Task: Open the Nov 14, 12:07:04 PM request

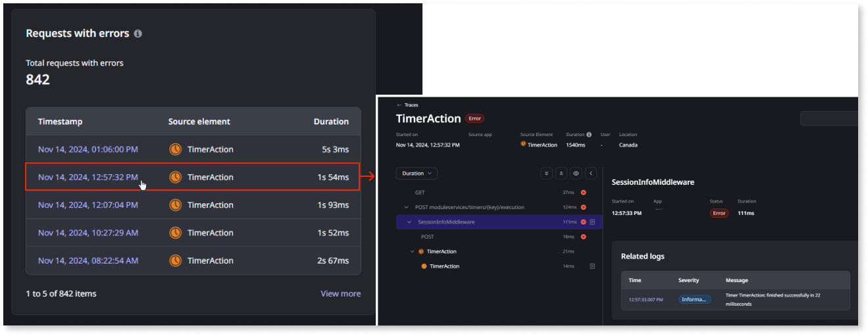Action: click(88, 205)
